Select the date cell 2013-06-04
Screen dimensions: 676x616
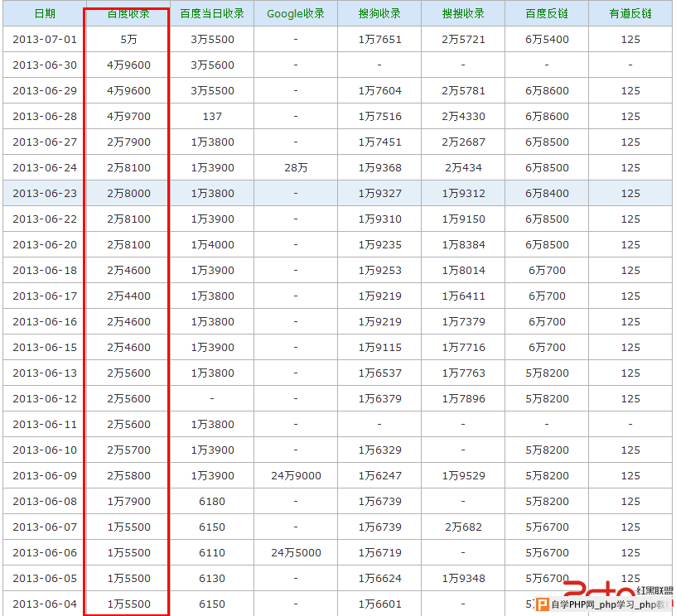[x=45, y=604]
